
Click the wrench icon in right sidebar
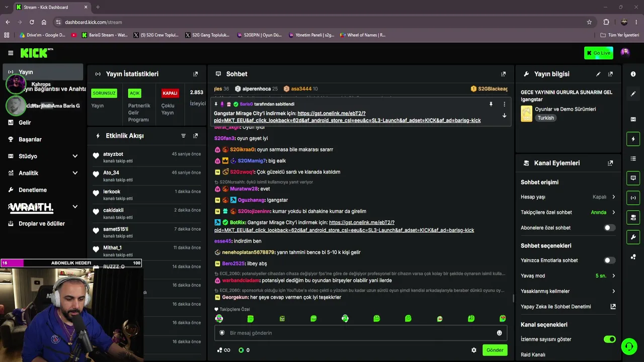coord(633,237)
